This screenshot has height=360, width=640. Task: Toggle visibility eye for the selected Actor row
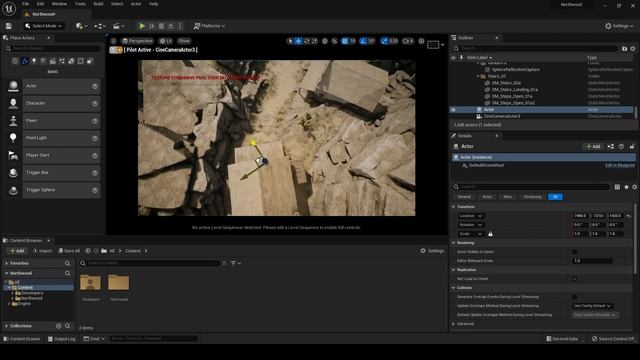[x=453, y=109]
